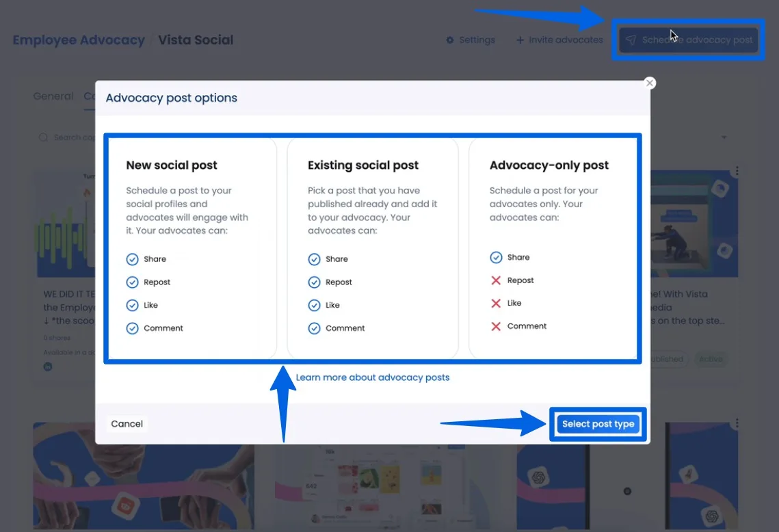
Task: Open the three-dot menu on the top-right post card
Action: pos(737,170)
